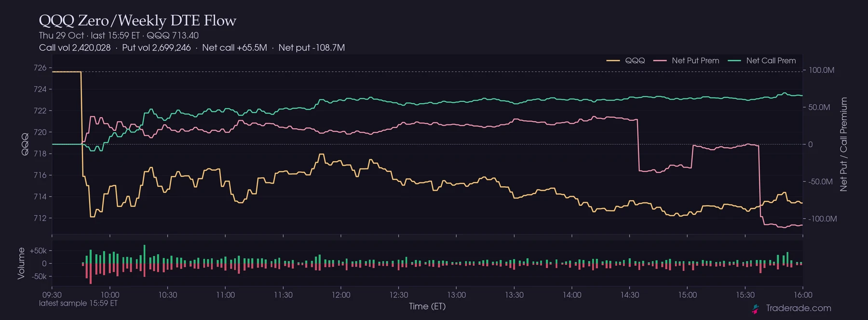Click the 726 price axis tick label
The width and height of the screenshot is (868, 320).
tap(40, 68)
